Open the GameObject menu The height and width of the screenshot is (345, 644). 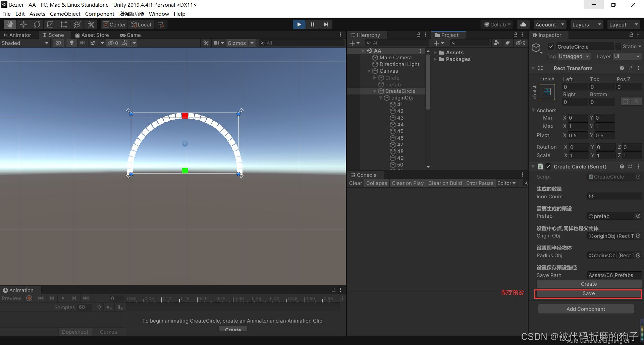[65, 14]
